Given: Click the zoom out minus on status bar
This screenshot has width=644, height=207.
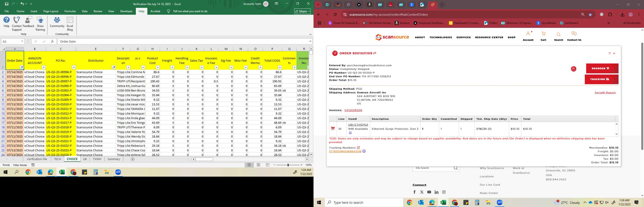Looking at the screenshot, I should point(274,165).
